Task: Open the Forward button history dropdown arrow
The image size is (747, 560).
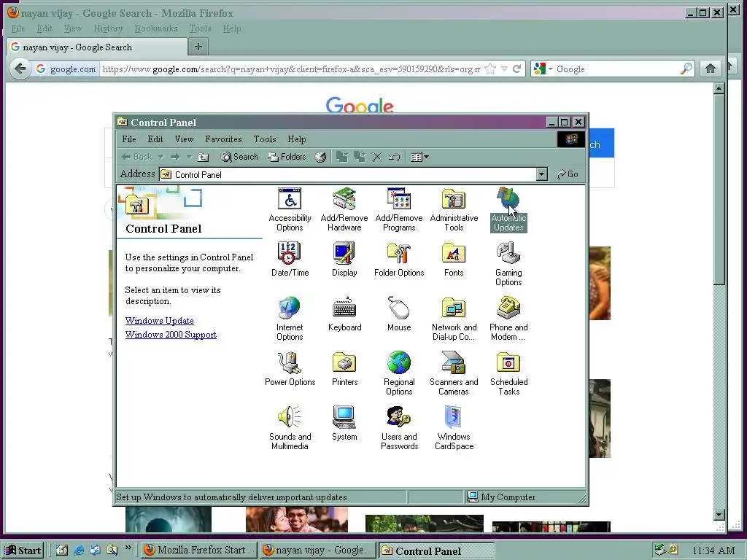Action: [190, 157]
